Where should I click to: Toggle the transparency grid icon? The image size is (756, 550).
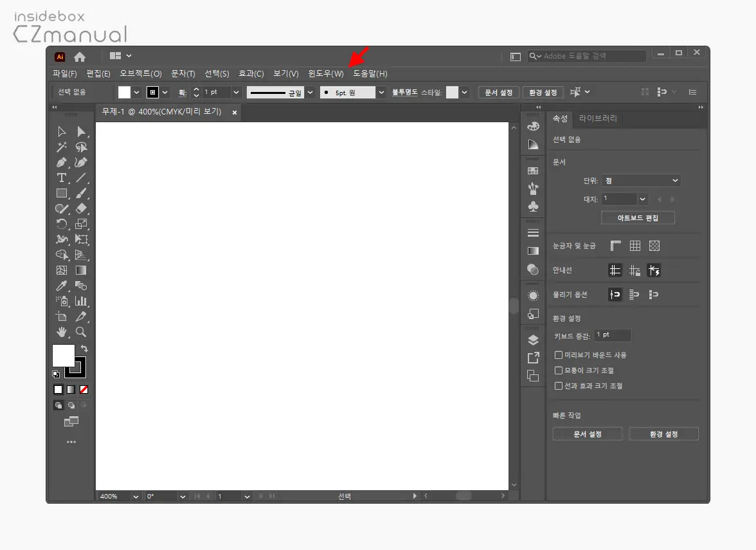pyautogui.click(x=654, y=246)
